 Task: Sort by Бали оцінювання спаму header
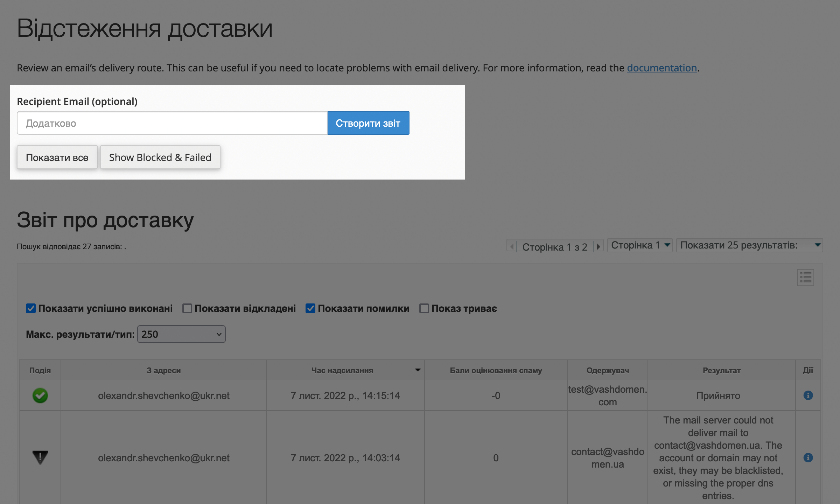click(496, 370)
